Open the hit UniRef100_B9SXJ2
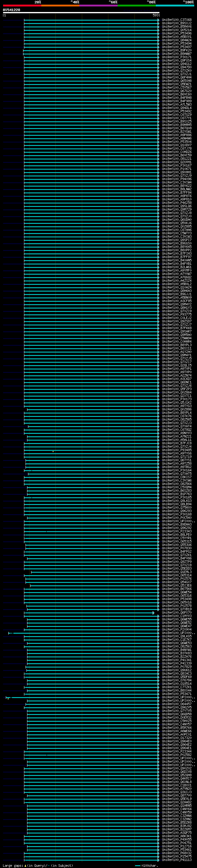The image size is (197, 868). click(x=177, y=23)
